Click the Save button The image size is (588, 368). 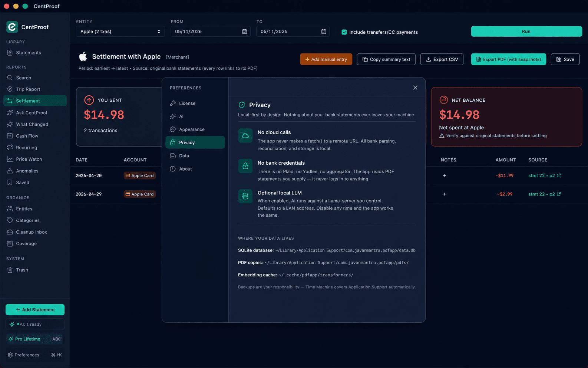pyautogui.click(x=565, y=59)
